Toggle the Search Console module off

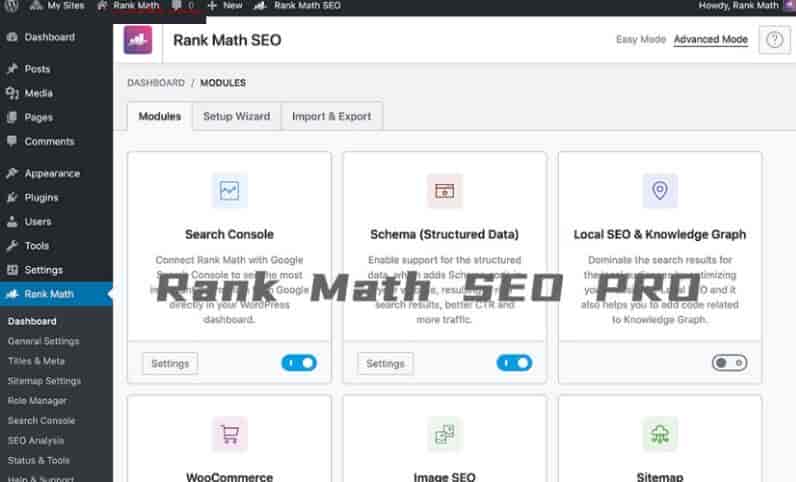[x=299, y=363]
